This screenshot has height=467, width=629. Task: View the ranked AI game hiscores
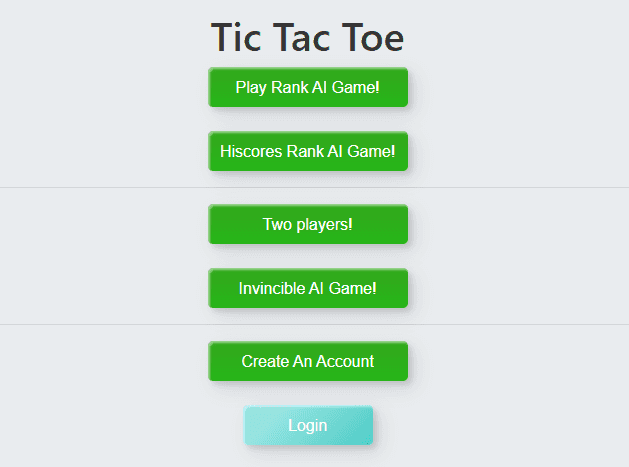308,151
